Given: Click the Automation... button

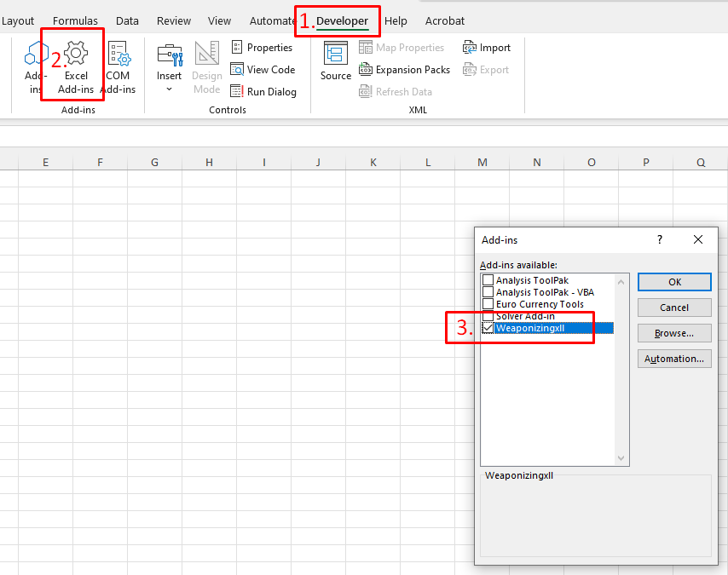Looking at the screenshot, I should (x=673, y=359).
